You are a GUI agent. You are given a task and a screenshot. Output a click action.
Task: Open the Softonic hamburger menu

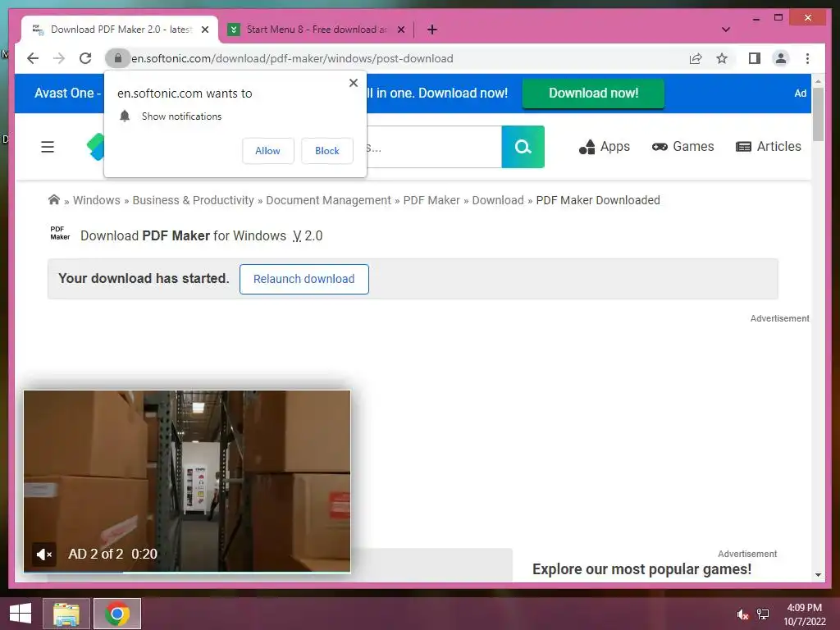pos(48,147)
